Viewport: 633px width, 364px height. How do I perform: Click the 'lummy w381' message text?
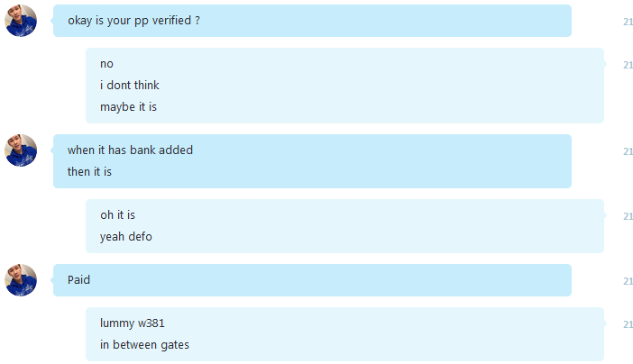coord(132,323)
